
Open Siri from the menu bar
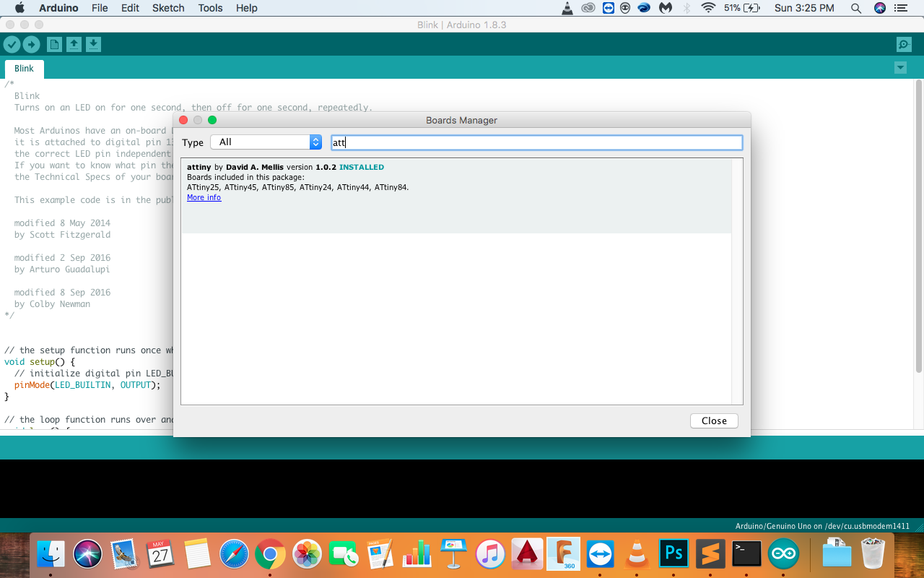[879, 8]
